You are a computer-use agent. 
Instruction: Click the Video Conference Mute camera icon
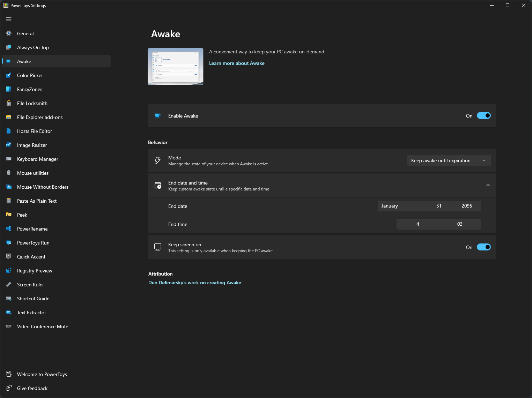[9, 326]
